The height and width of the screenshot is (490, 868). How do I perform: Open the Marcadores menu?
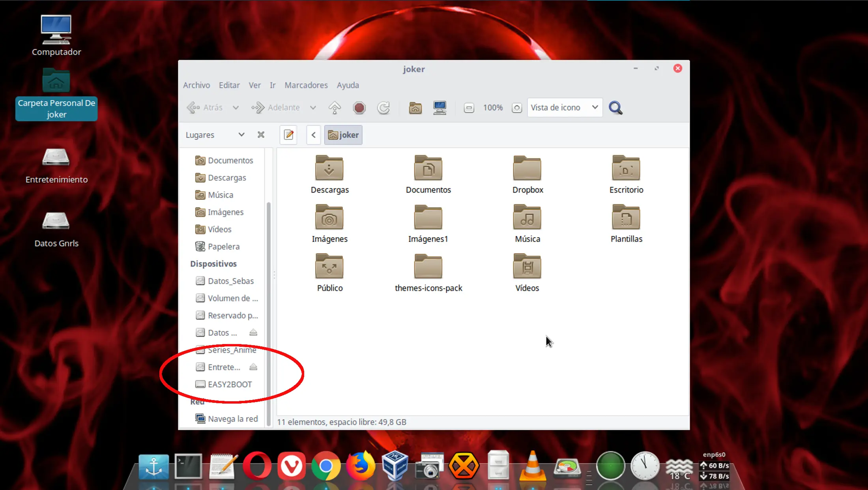pos(306,85)
